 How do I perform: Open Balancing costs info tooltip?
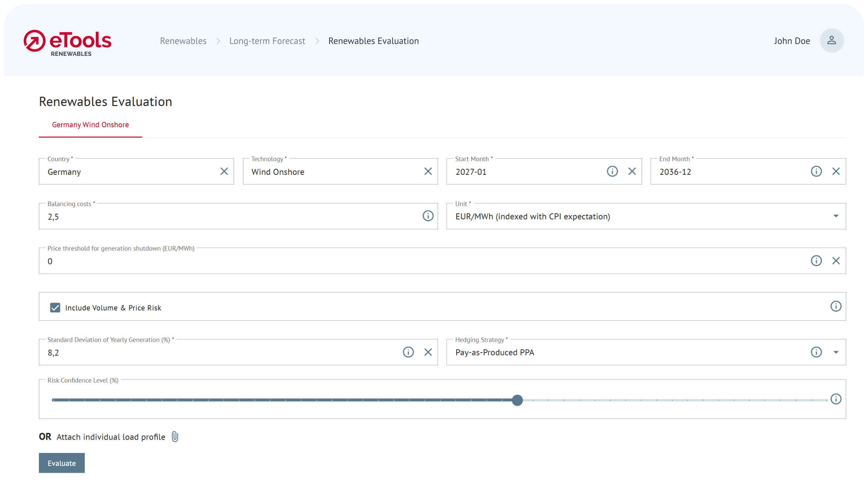(428, 216)
